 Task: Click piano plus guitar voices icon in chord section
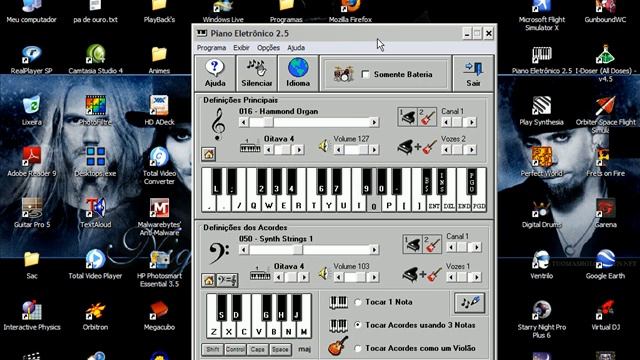click(422, 275)
